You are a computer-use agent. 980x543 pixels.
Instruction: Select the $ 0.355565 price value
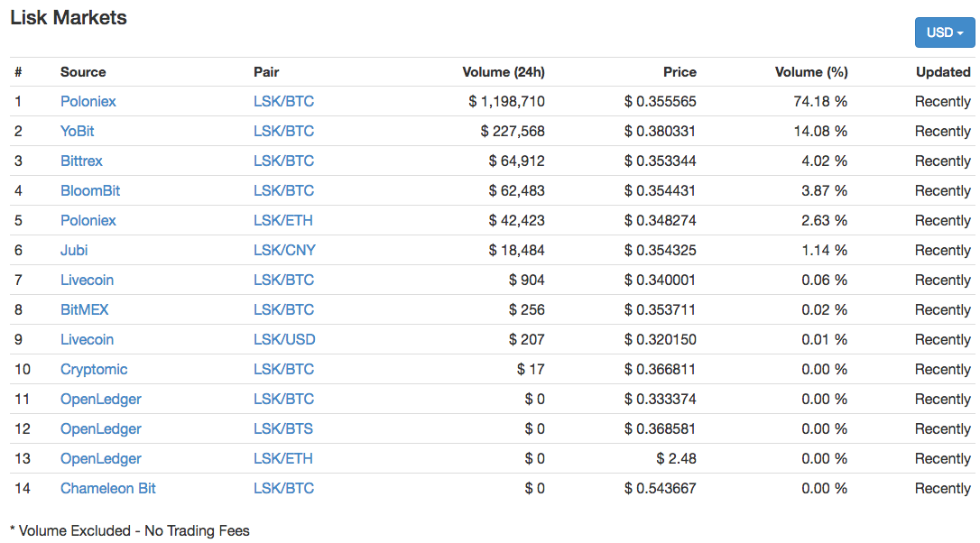[x=660, y=101]
